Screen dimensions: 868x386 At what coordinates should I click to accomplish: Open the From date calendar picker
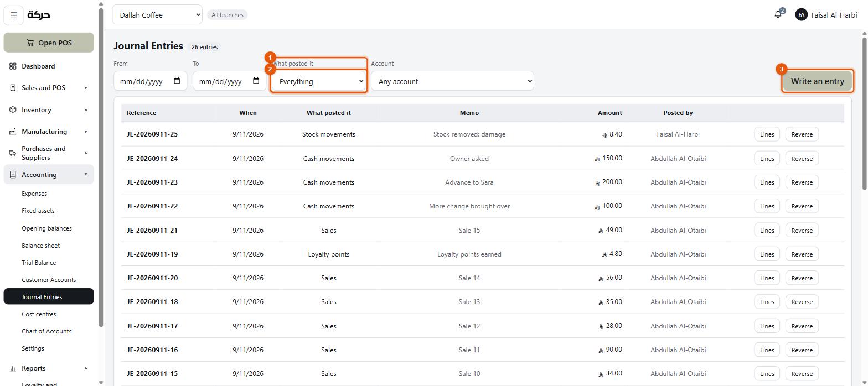pyautogui.click(x=177, y=81)
